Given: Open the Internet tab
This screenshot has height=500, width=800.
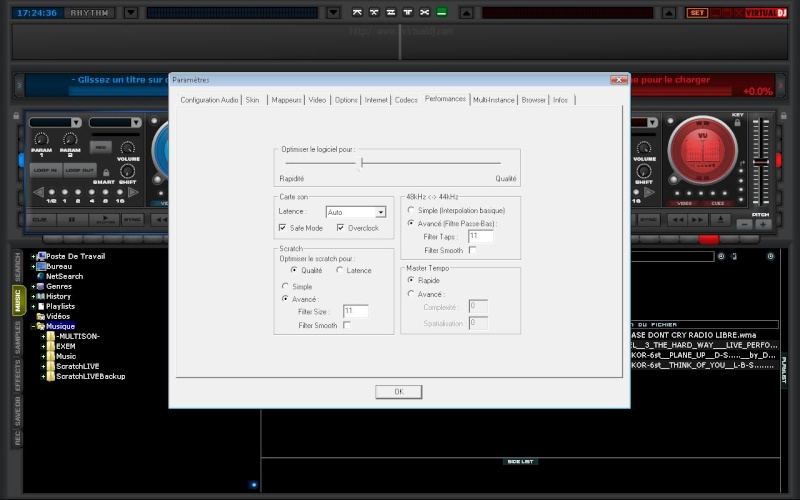Looking at the screenshot, I should [x=376, y=100].
